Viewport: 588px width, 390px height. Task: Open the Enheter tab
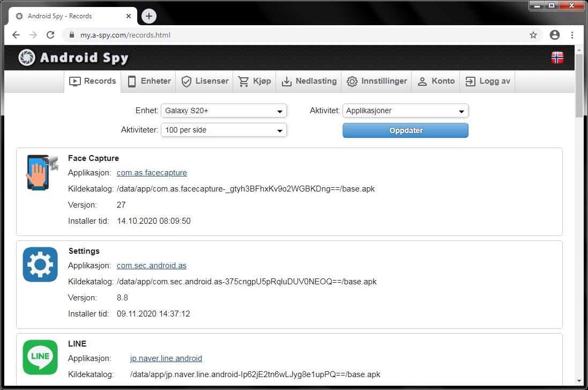[x=149, y=81]
